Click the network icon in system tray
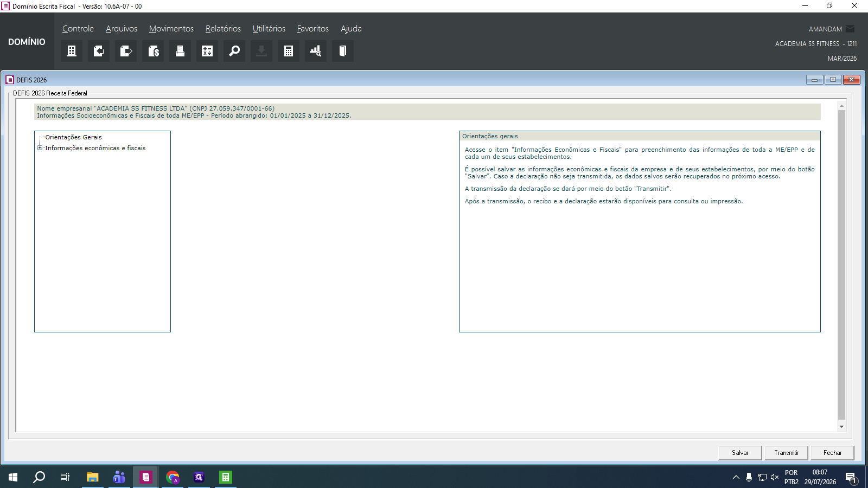This screenshot has width=868, height=488. (x=762, y=477)
